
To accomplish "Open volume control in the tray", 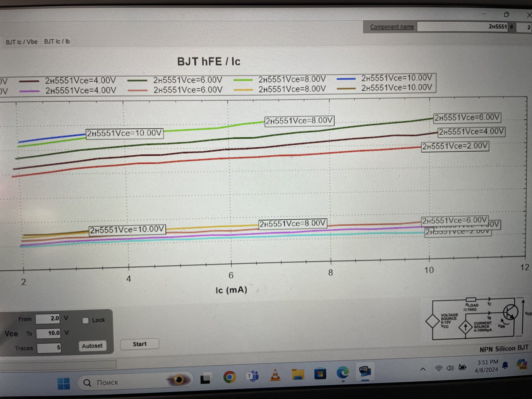I will [x=450, y=368].
